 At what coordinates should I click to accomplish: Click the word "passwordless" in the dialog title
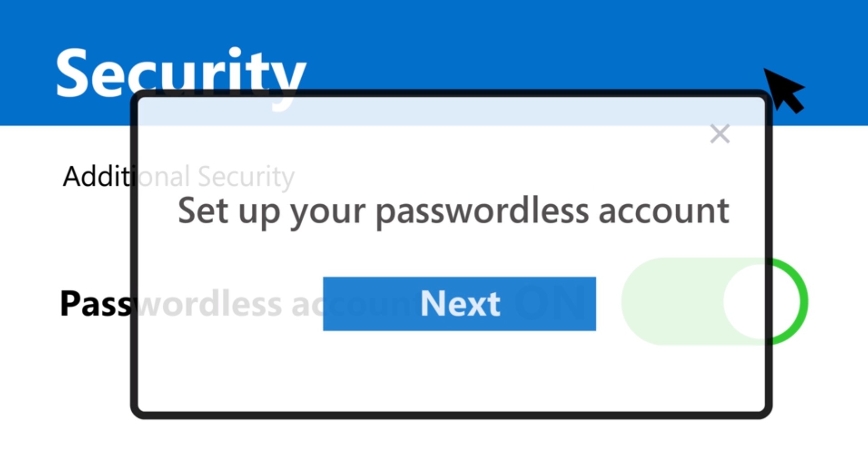point(482,211)
